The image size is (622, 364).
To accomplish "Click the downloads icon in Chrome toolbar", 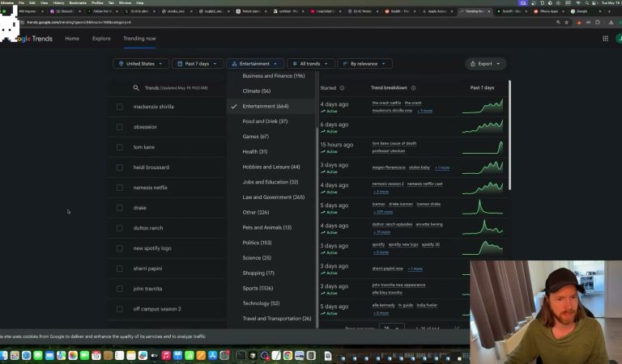I will 611,22.
